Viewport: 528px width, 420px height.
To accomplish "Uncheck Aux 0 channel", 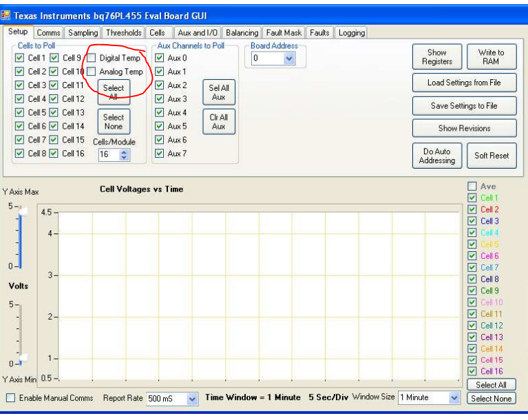I will tap(160, 58).
